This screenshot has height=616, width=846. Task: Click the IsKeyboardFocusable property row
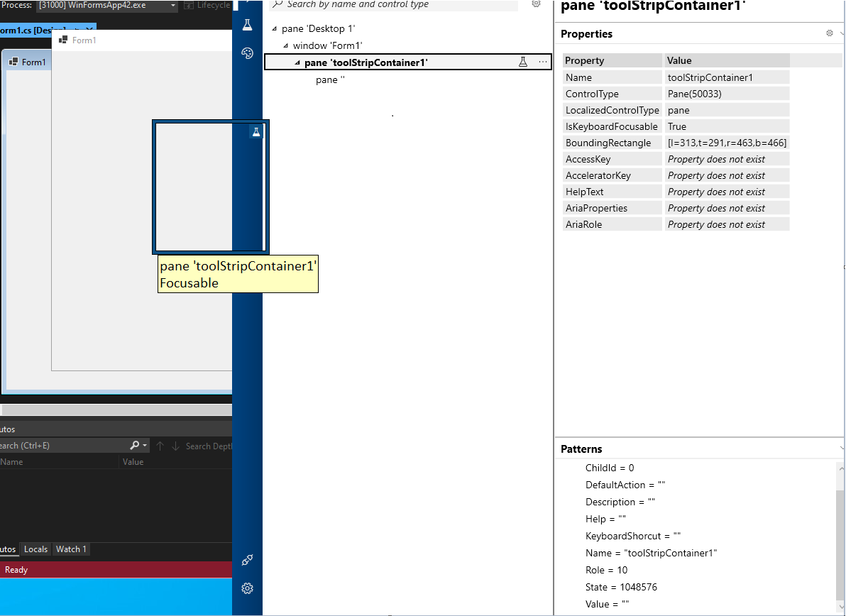tap(676, 126)
